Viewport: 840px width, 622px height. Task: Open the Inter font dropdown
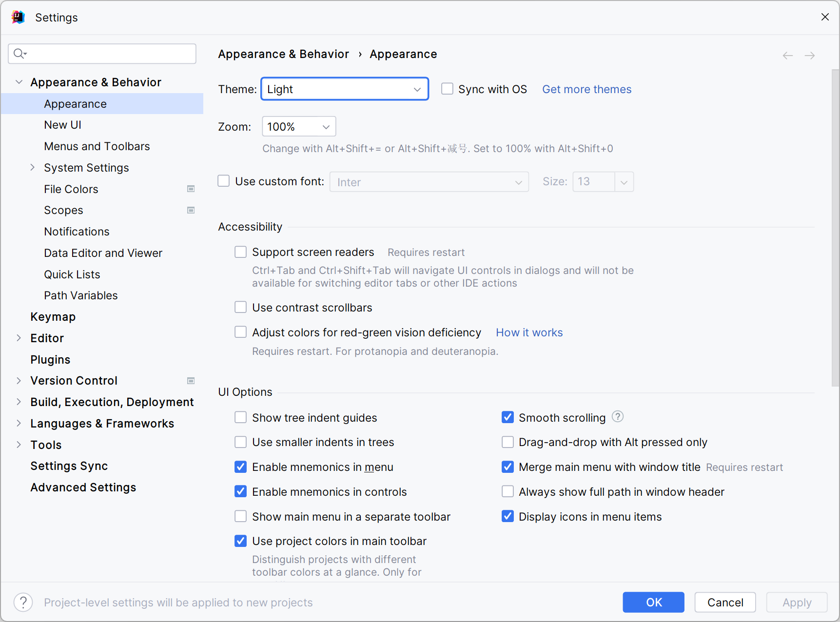tap(429, 182)
